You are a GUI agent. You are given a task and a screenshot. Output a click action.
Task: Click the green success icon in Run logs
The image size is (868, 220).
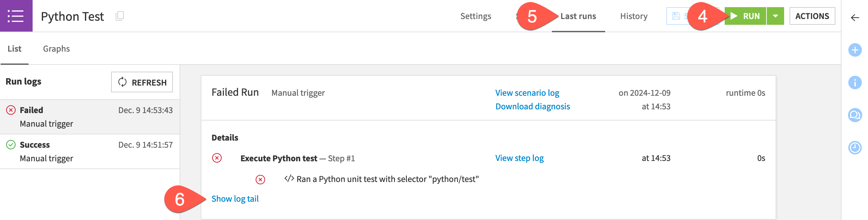[x=10, y=144]
